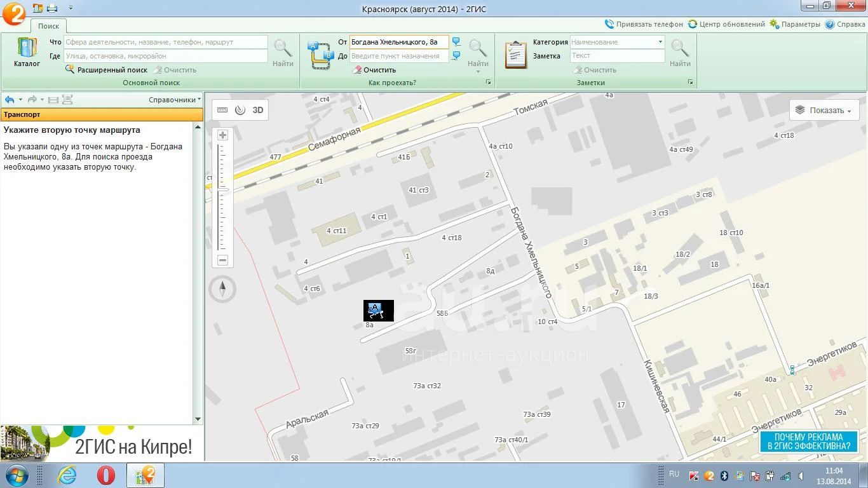
Task: Click 2GIS taskbar button
Action: 146,475
